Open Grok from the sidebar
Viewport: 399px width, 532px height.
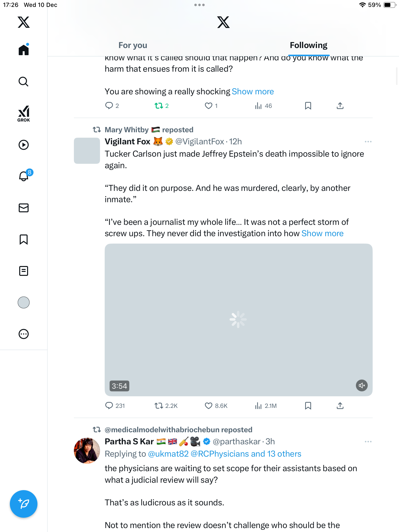pyautogui.click(x=24, y=114)
